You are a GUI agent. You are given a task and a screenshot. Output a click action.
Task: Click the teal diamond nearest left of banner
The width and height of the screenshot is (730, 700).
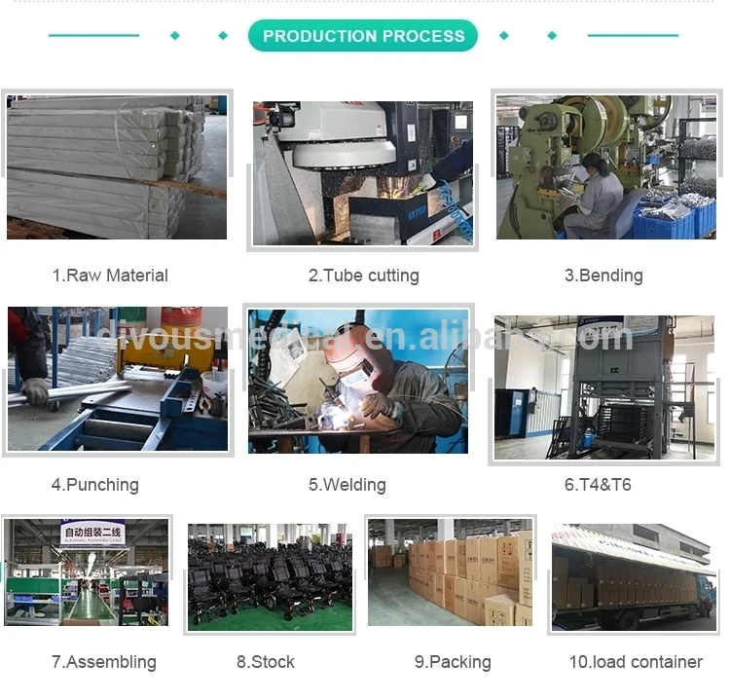coord(223,35)
